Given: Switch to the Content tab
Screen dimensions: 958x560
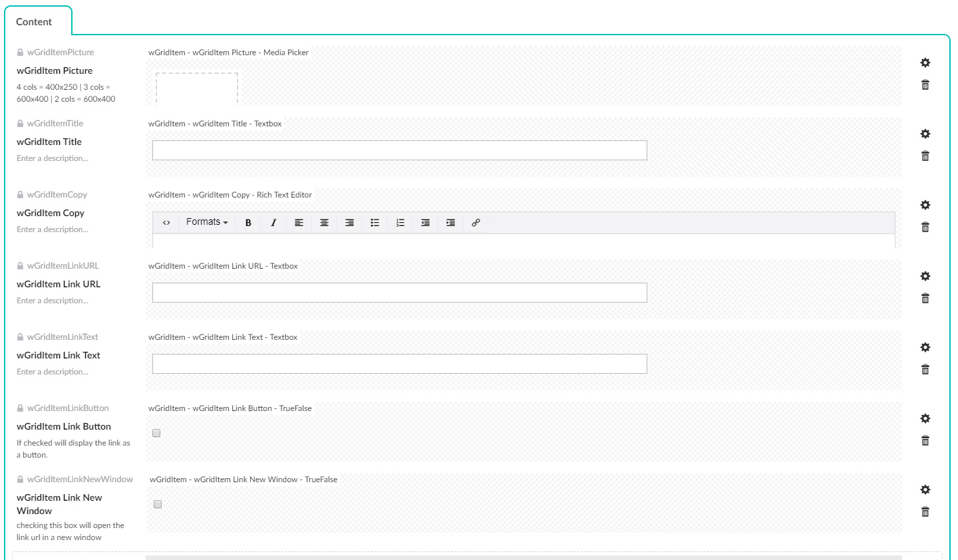Looking at the screenshot, I should click(34, 22).
